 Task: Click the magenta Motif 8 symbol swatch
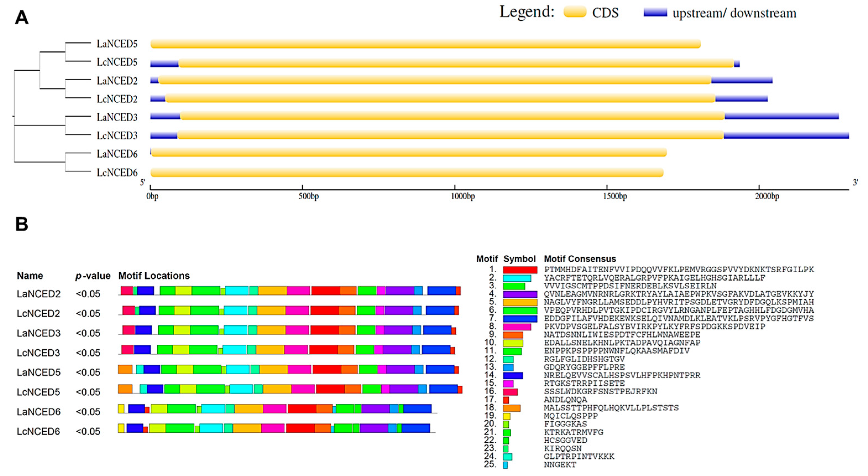coord(517,327)
